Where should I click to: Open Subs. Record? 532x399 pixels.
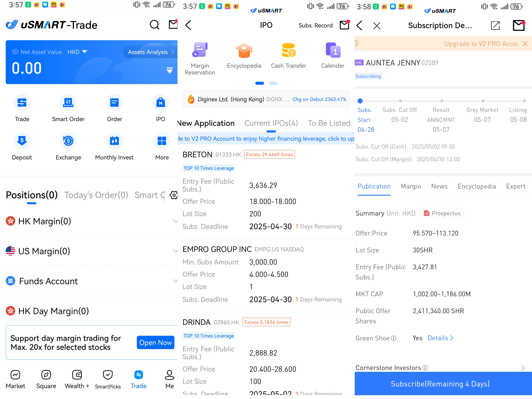tap(315, 25)
